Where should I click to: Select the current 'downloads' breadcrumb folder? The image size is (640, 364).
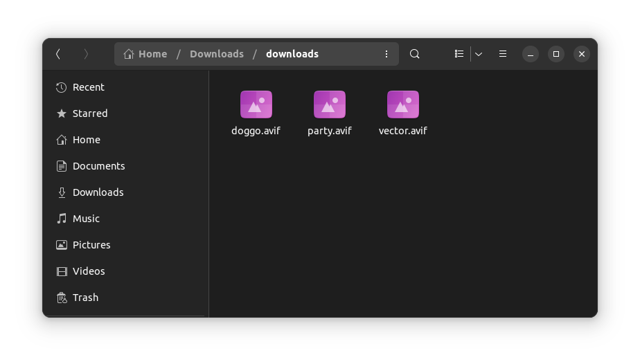tap(292, 54)
